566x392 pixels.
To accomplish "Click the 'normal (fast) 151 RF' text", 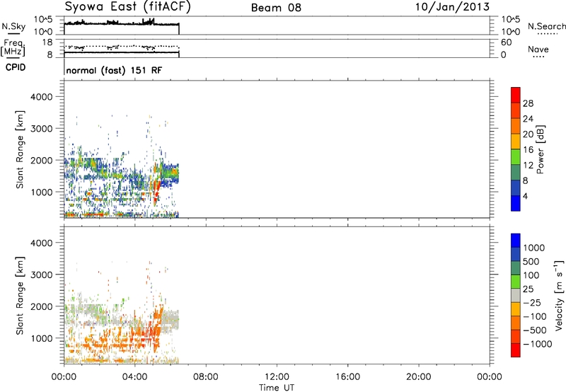I will click(114, 70).
